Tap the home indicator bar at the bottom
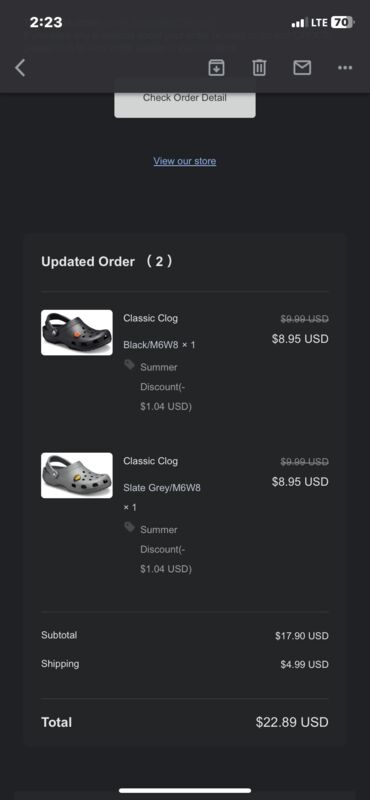This screenshot has height=800, width=370. click(185, 791)
